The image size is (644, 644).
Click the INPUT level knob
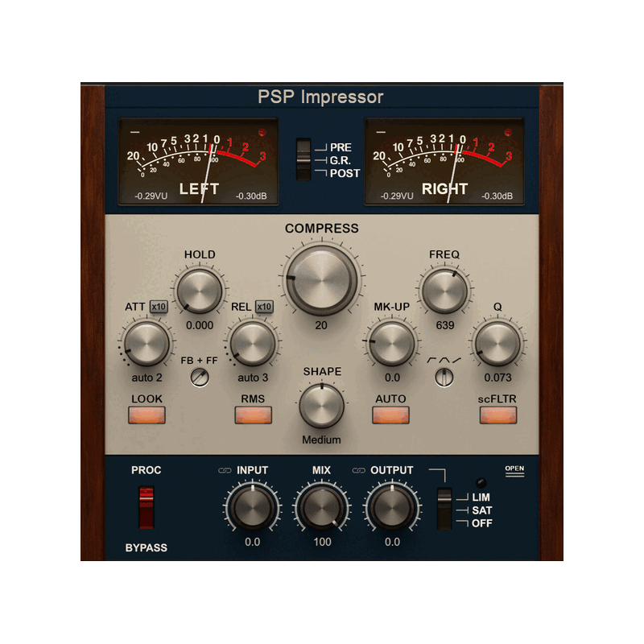click(x=252, y=507)
